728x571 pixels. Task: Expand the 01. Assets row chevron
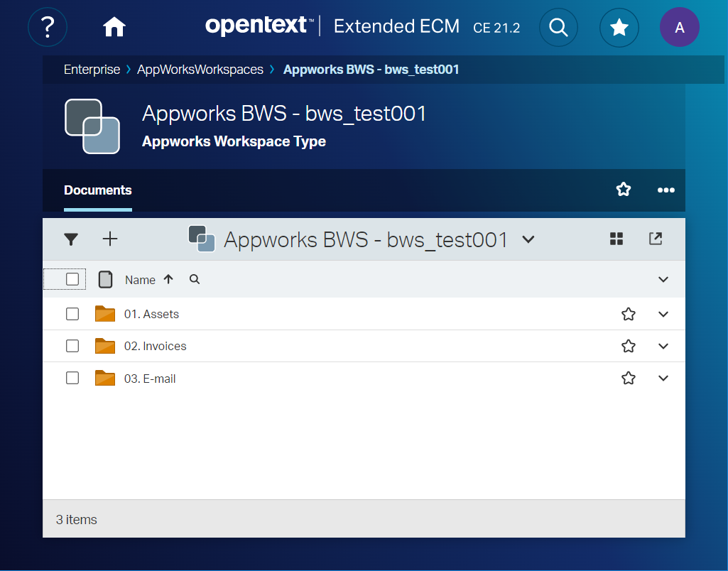(663, 314)
